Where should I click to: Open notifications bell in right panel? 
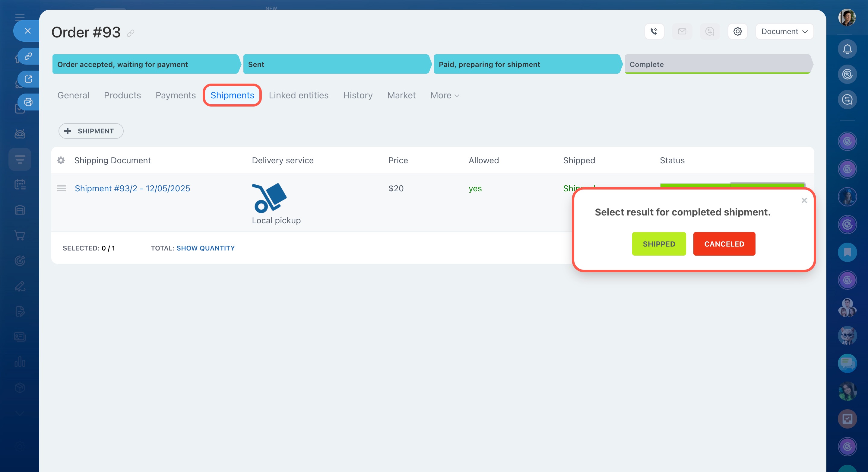(x=847, y=49)
